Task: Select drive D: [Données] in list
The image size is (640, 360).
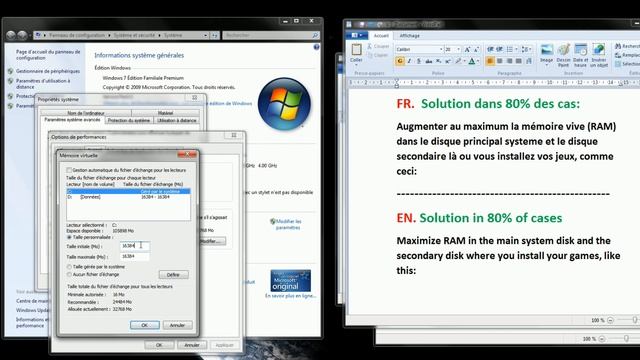Action: pos(128,197)
